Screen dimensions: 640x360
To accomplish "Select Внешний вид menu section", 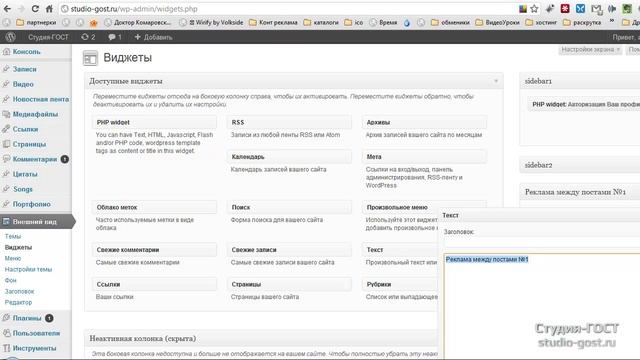I will coord(35,222).
